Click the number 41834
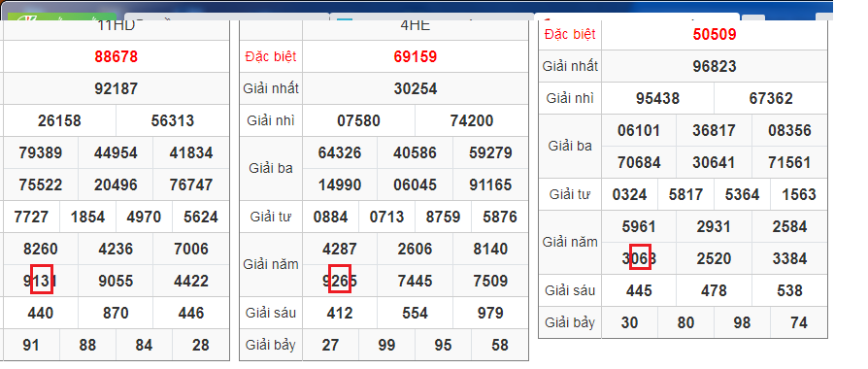This screenshot has width=868, height=369. 191,152
